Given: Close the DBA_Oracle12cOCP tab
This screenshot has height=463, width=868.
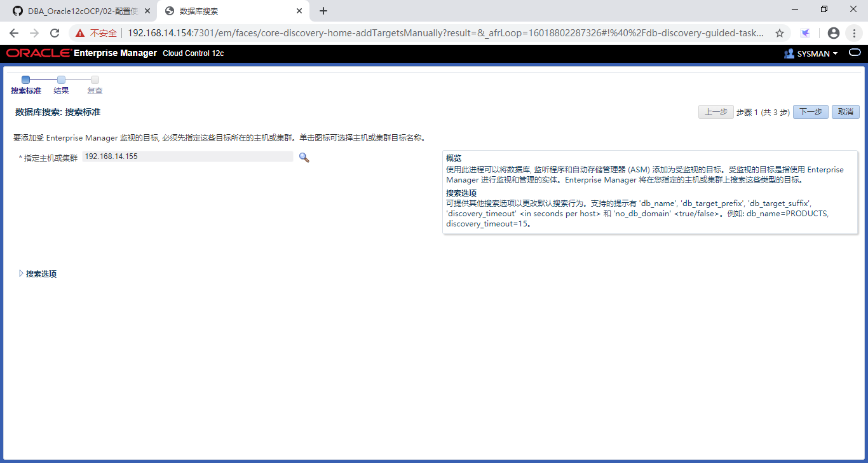Looking at the screenshot, I should (147, 11).
